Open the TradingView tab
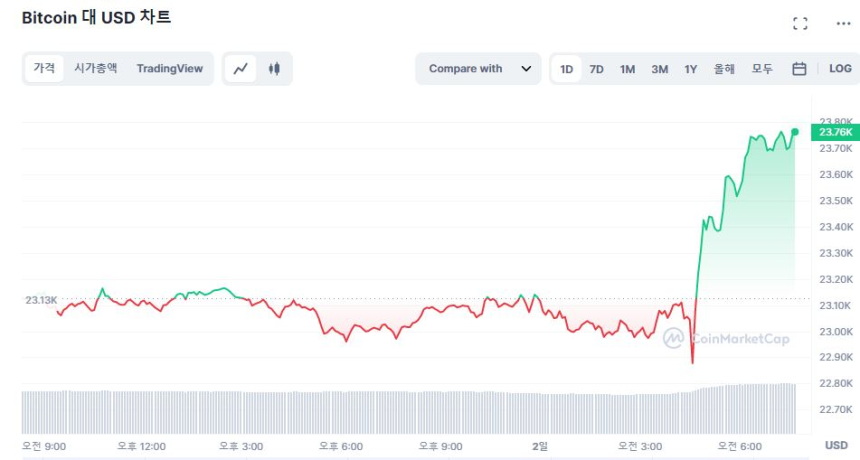Image resolution: width=860 pixels, height=460 pixels. pyautogui.click(x=169, y=68)
